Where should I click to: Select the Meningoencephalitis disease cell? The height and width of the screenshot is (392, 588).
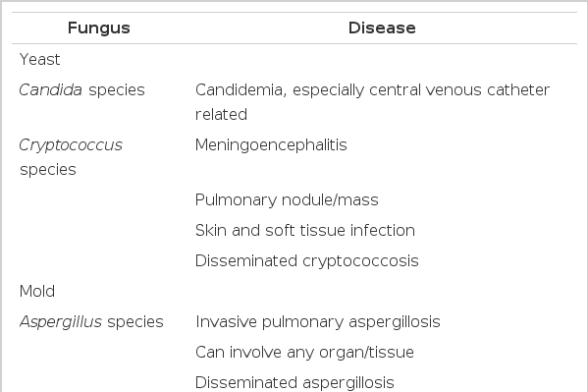point(271,145)
